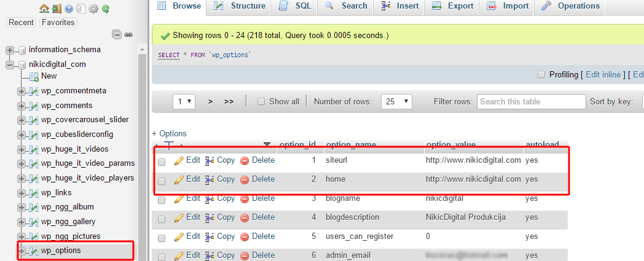Open phpMyAdmin documentation help icon
Image resolution: width=644 pixels, height=261 pixels.
[x=69, y=9]
